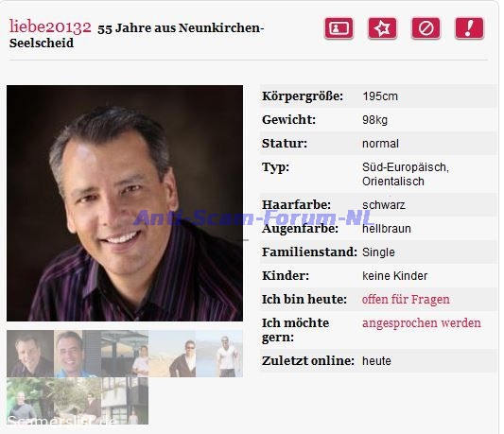Report profile using exclamation mark icon
The width and height of the screenshot is (504, 434).
[x=469, y=28]
